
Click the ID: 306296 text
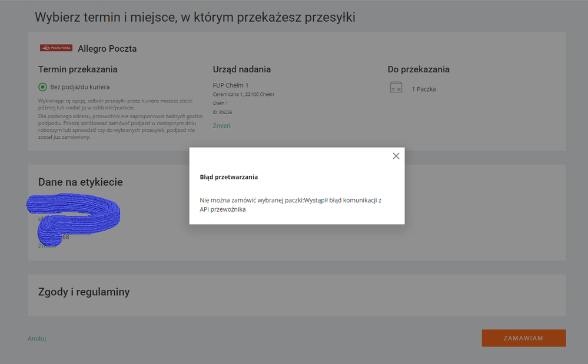tap(222, 112)
